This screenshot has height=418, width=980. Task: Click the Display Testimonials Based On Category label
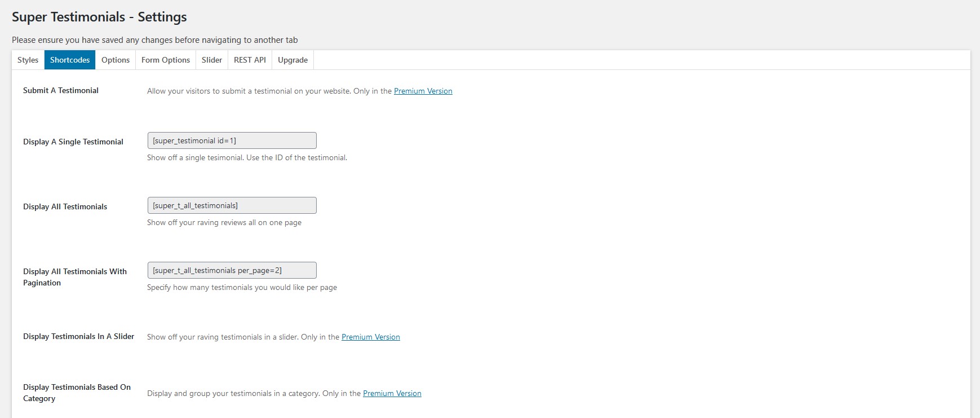[77, 393]
